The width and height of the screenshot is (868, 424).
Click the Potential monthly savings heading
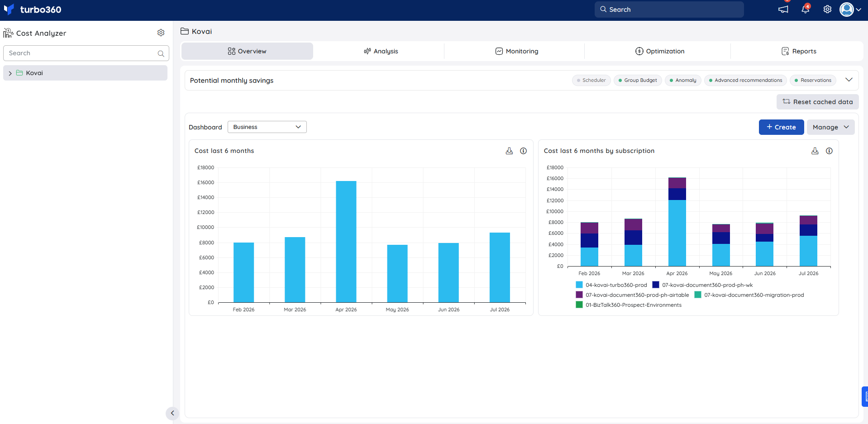[x=232, y=81]
